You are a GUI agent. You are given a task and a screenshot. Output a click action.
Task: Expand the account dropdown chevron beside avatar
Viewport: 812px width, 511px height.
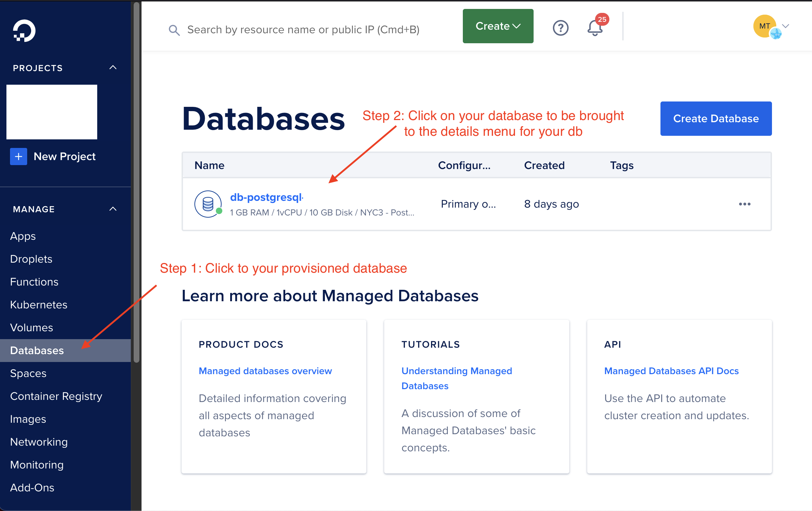click(786, 26)
